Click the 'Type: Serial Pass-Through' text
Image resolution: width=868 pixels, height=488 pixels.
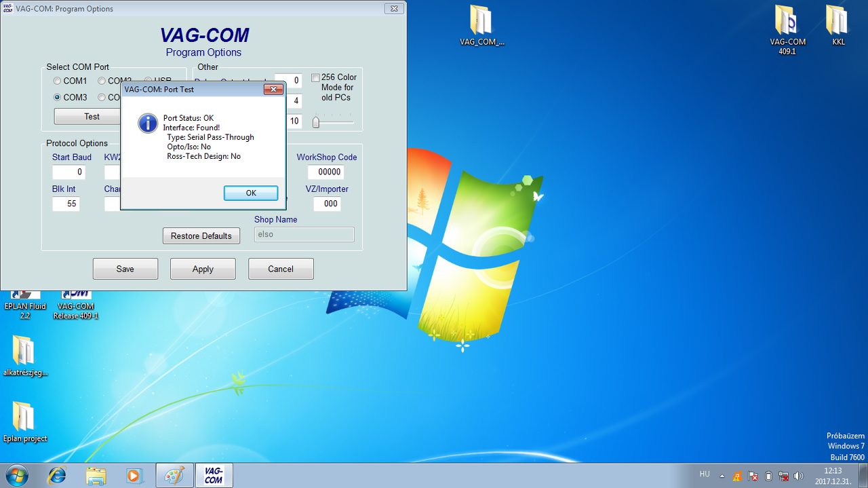210,137
